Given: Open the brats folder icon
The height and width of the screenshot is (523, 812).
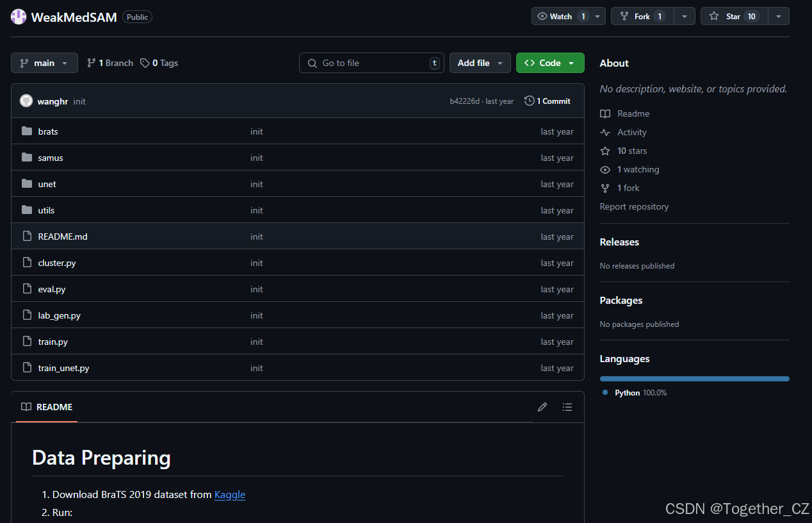Looking at the screenshot, I should tap(27, 131).
